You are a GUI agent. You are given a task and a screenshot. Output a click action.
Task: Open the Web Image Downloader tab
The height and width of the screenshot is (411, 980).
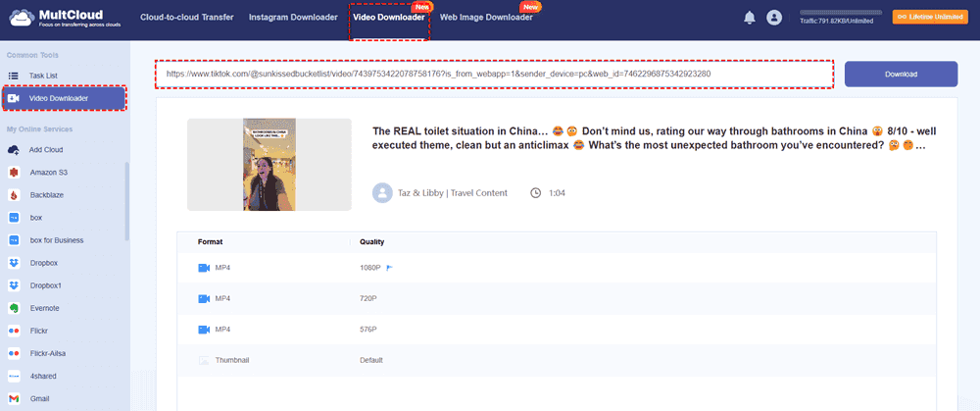coord(486,18)
